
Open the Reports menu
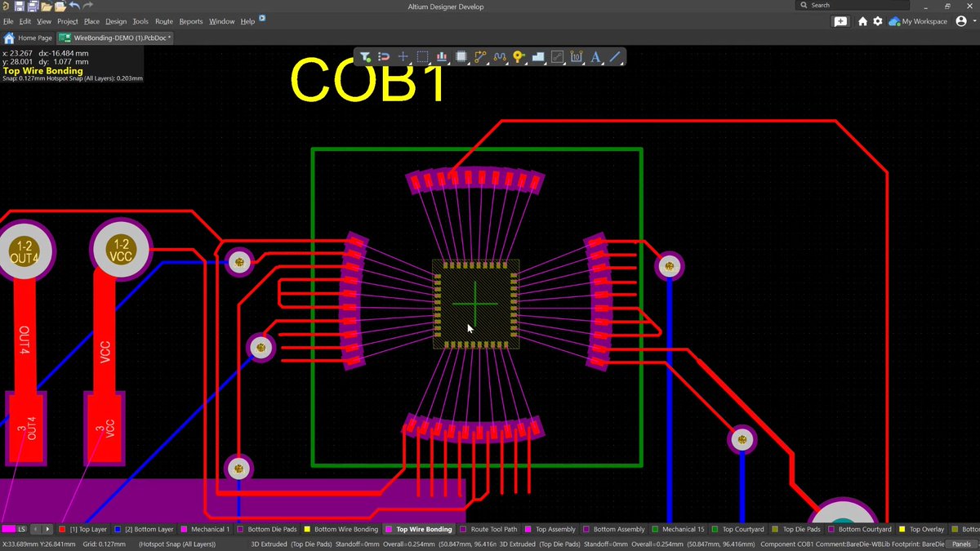click(x=191, y=21)
